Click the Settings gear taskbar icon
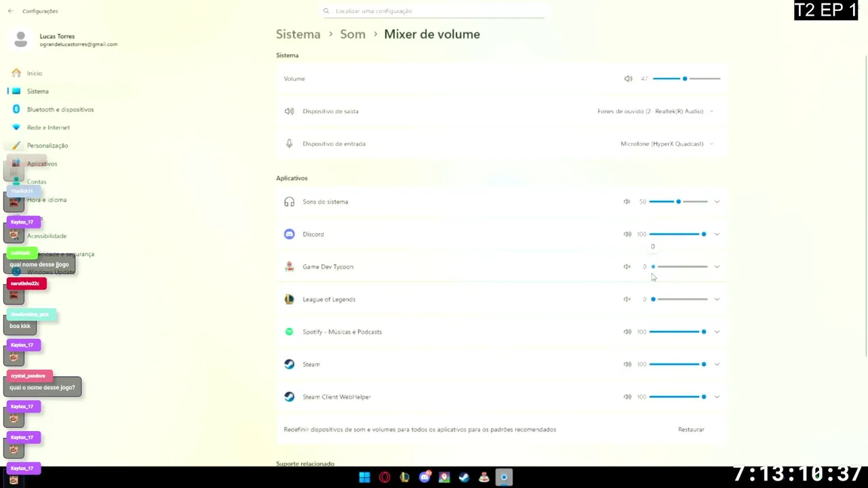868x488 pixels. 504,477
